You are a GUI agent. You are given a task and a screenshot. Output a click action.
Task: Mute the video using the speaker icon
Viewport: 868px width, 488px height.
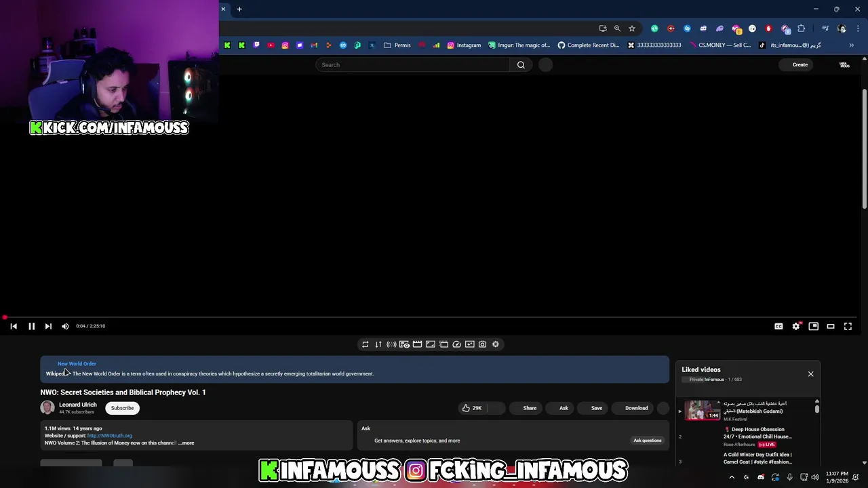pyautogui.click(x=65, y=326)
